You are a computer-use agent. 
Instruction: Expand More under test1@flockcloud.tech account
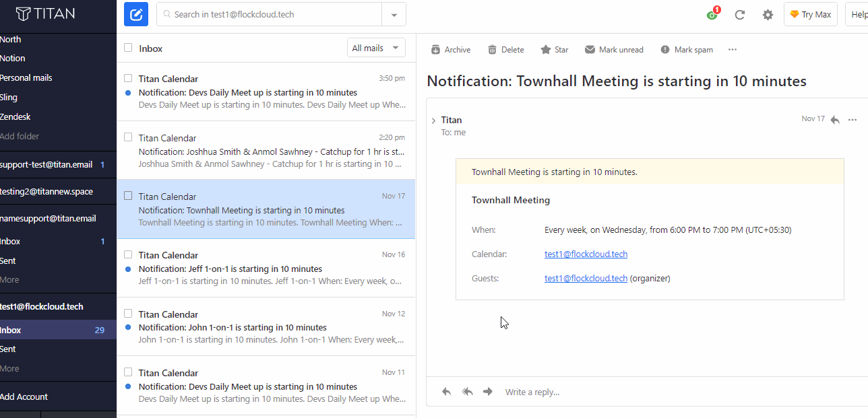[9, 368]
